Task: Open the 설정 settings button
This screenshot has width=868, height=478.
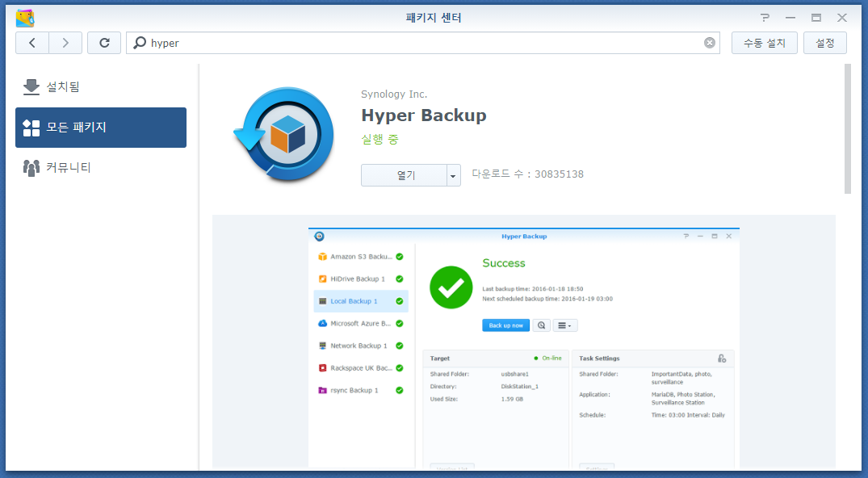Action: tap(825, 43)
